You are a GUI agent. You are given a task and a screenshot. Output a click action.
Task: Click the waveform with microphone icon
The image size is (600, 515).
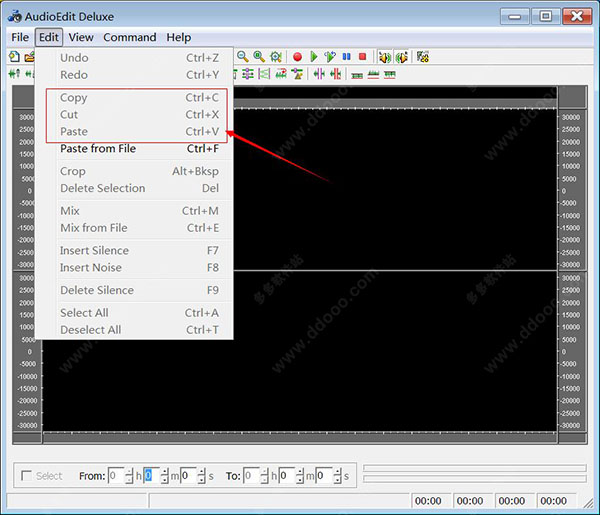click(x=14, y=73)
